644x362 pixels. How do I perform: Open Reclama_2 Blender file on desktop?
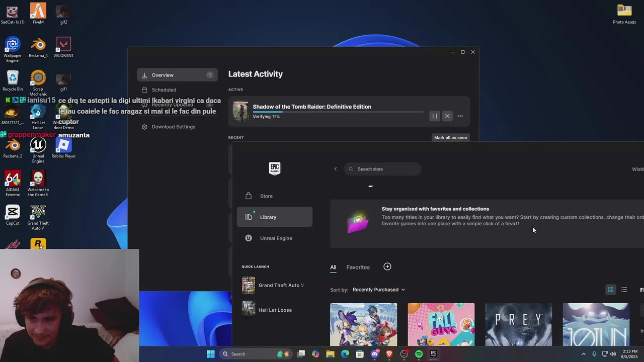point(13,148)
